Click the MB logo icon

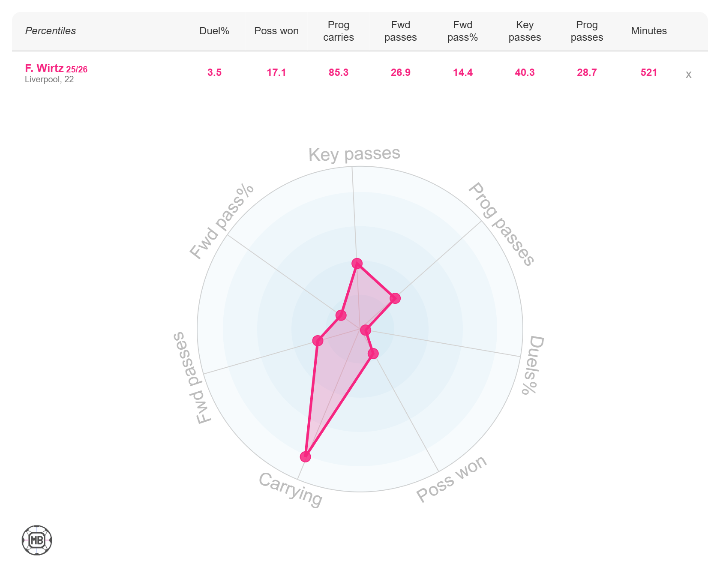point(37,540)
